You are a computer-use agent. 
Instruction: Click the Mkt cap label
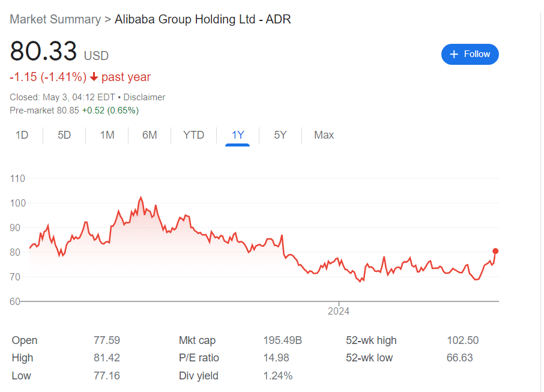197,340
